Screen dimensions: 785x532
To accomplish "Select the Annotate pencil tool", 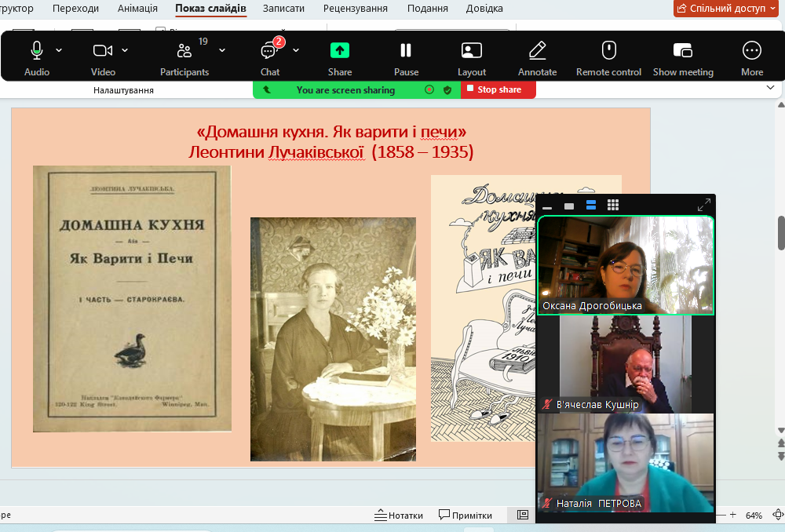I will (537, 51).
